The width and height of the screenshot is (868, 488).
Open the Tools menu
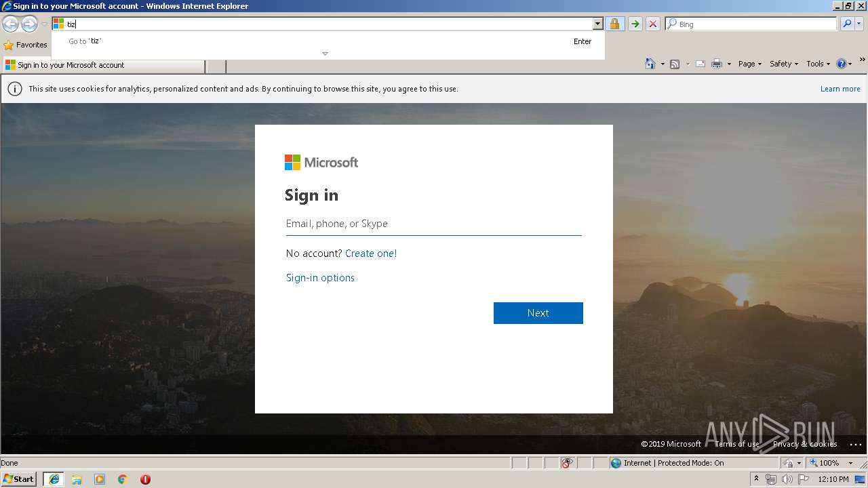click(x=818, y=64)
